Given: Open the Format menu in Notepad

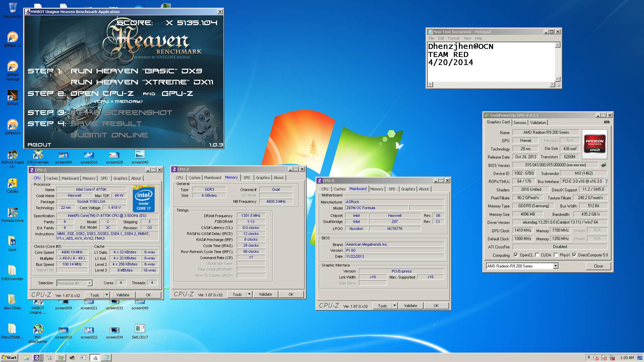Looking at the screenshot, I should pyautogui.click(x=454, y=38).
